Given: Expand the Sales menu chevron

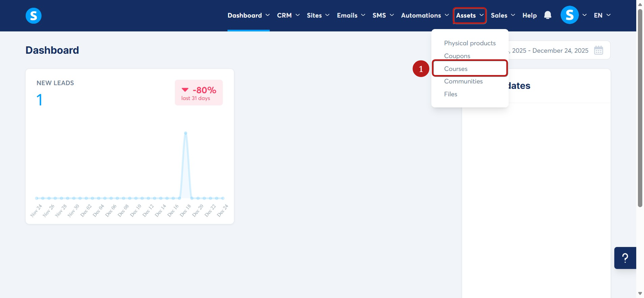Looking at the screenshot, I should tap(513, 15).
